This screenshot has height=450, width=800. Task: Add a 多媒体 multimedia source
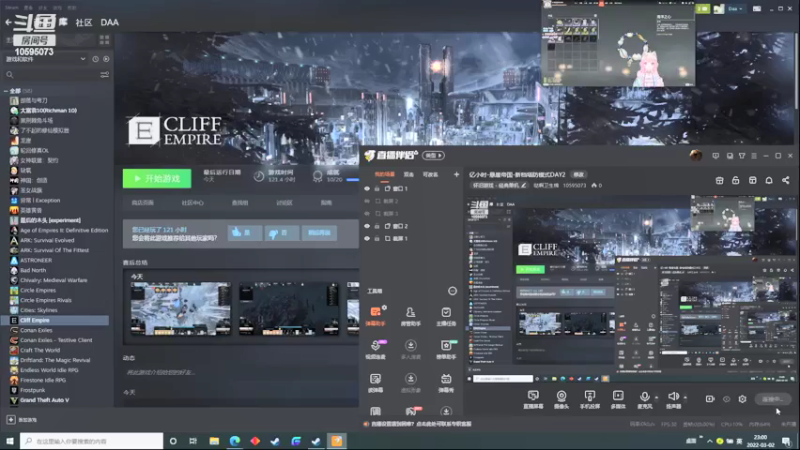pos(618,399)
